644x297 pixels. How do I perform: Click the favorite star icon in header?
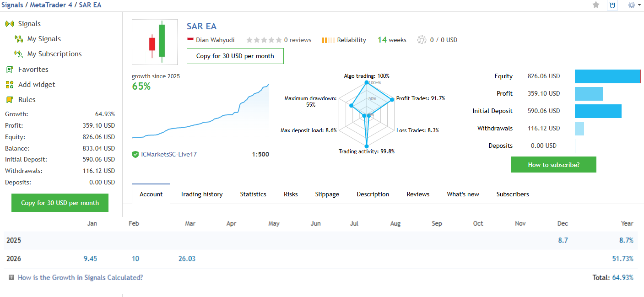pos(596,5)
